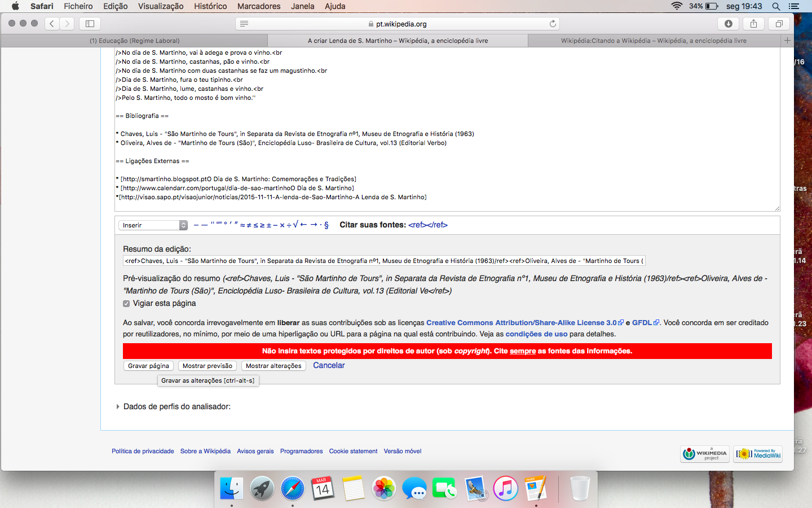
Task: Expand Dados de perfis do analisador
Action: tap(173, 406)
